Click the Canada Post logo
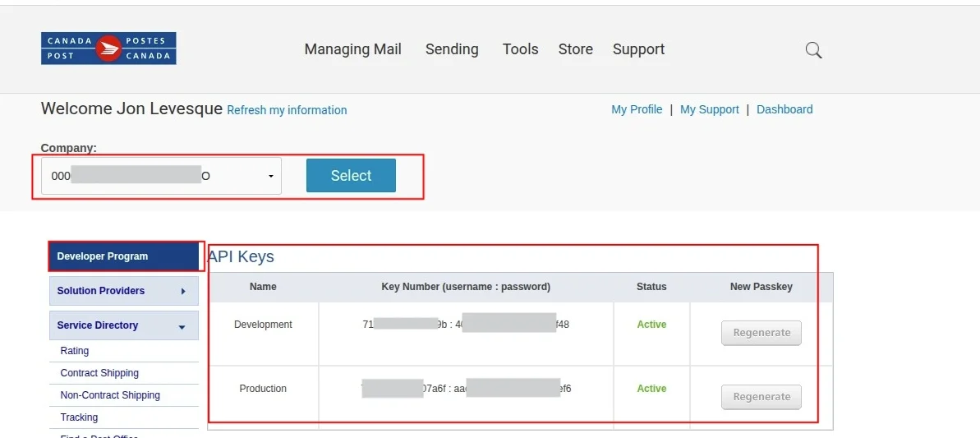980x438 pixels. (x=108, y=48)
